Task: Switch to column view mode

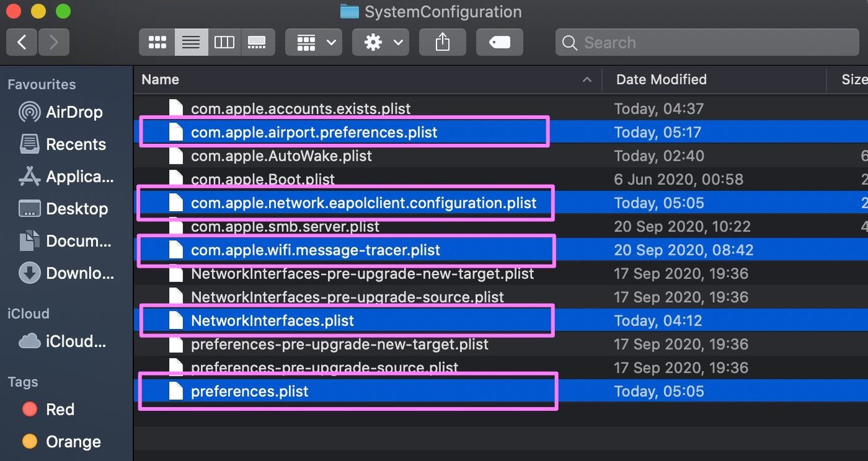Action: pyautogui.click(x=224, y=42)
